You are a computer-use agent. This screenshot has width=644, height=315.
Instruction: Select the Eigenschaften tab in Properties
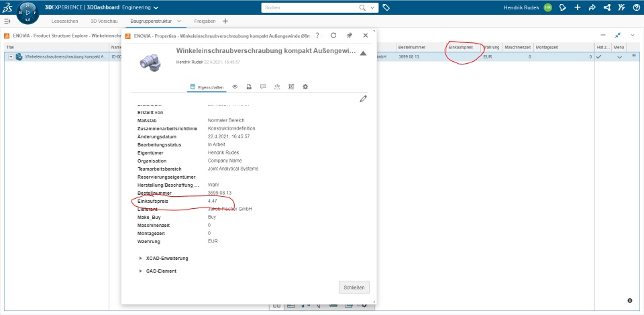pos(207,87)
